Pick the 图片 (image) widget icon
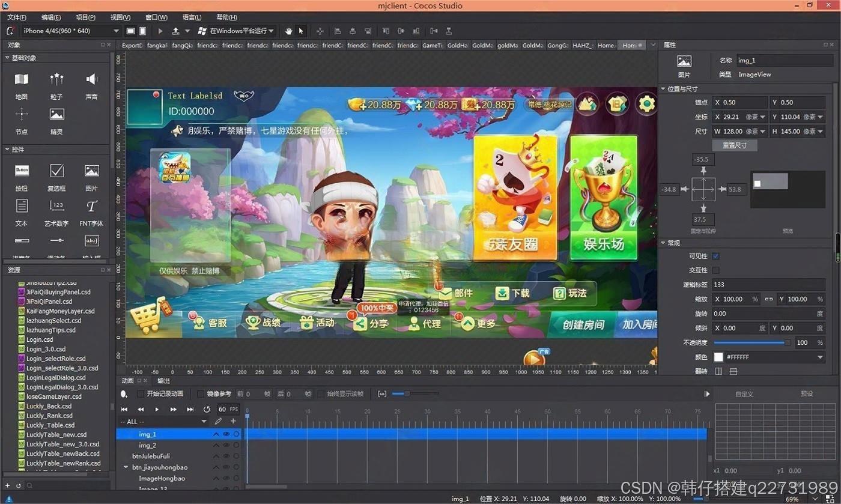 pyautogui.click(x=91, y=171)
